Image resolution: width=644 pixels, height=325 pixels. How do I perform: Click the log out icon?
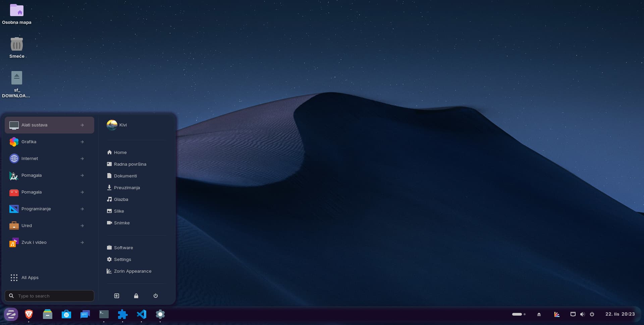(x=117, y=296)
